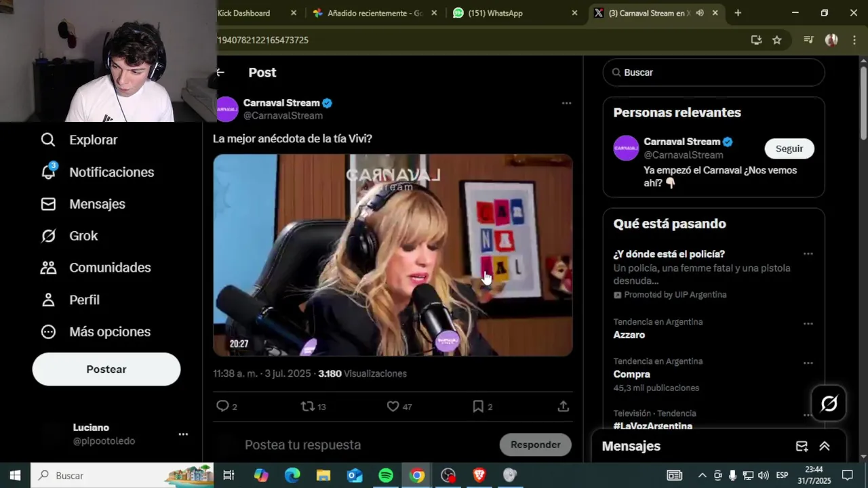The image size is (868, 488).
Task: Open Chrome profile avatar
Action: (x=831, y=40)
